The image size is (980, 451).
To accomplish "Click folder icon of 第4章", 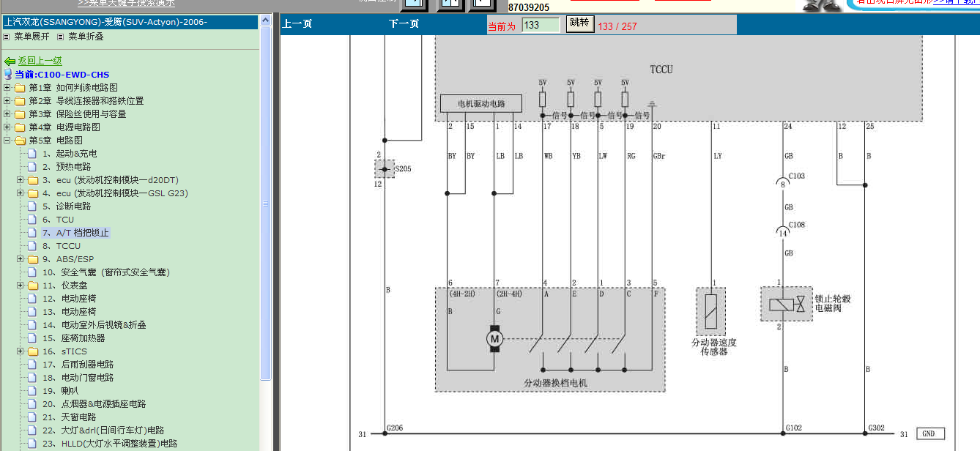I will coord(20,127).
